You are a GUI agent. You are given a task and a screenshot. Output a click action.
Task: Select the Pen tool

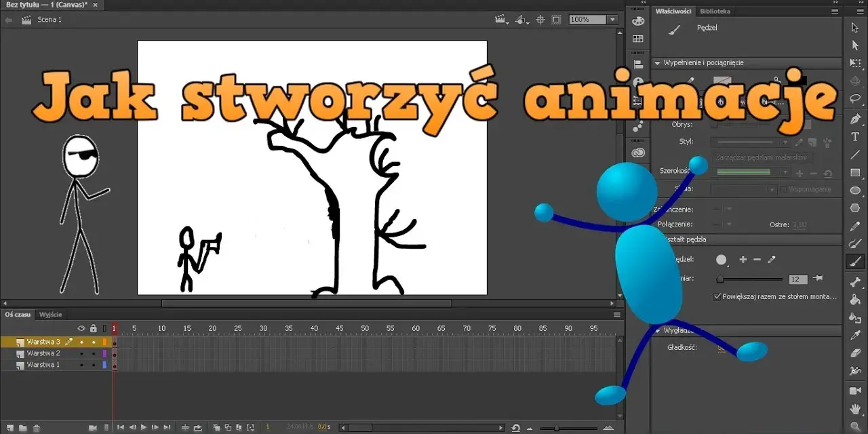855,119
